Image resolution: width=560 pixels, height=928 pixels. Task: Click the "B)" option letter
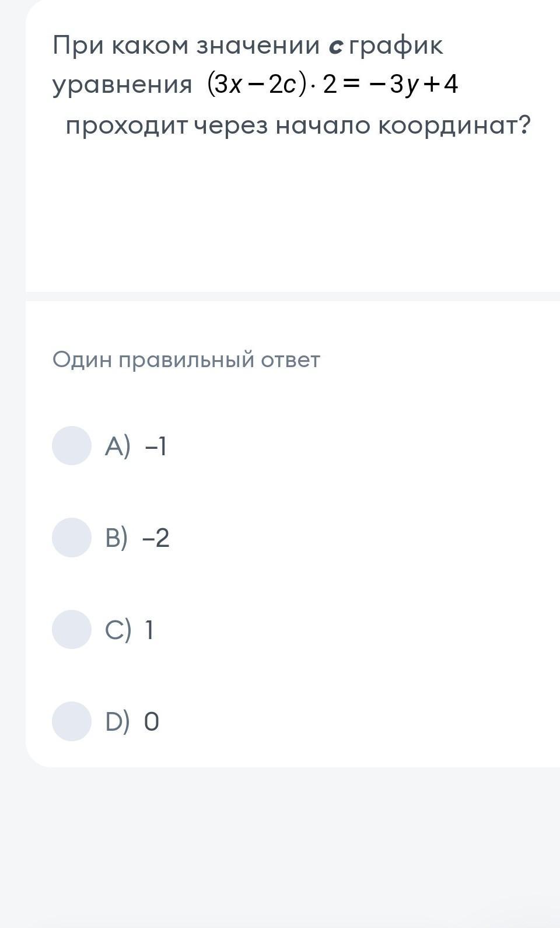[x=116, y=538]
